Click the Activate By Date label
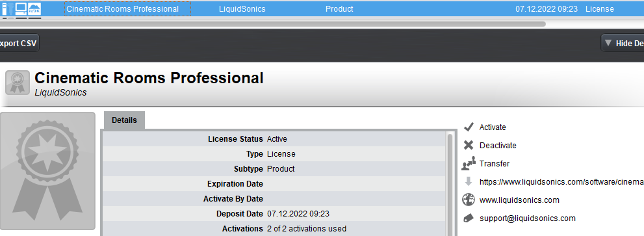This screenshot has height=236, width=644. [233, 198]
